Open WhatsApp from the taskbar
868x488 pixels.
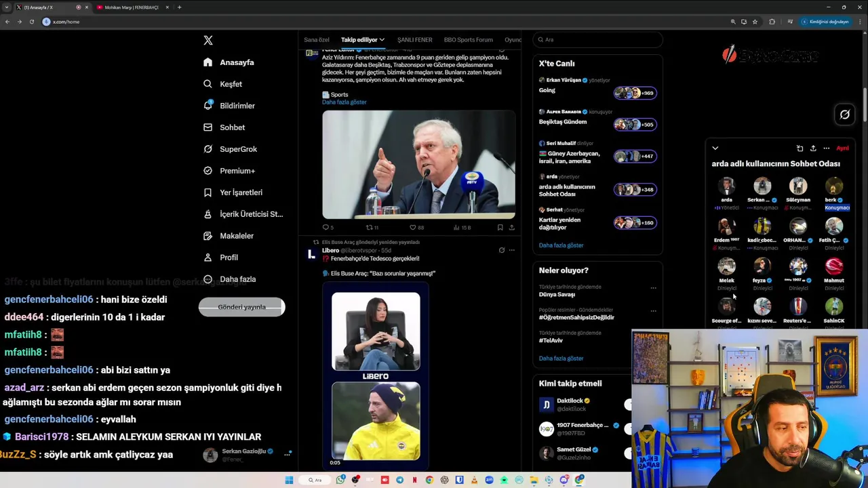[340, 480]
